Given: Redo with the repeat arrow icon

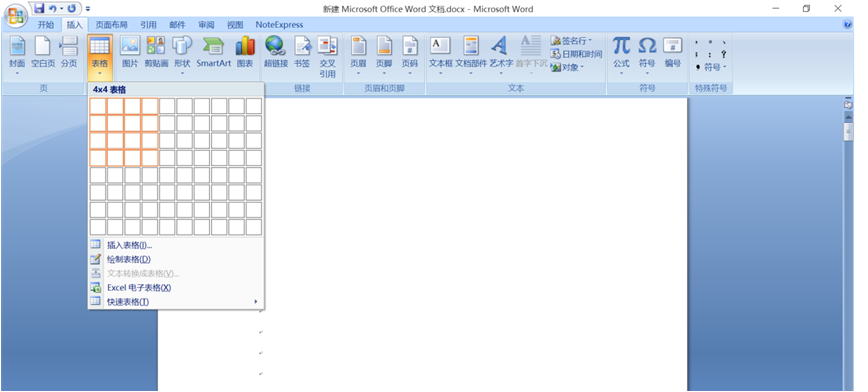Looking at the screenshot, I should (x=71, y=8).
